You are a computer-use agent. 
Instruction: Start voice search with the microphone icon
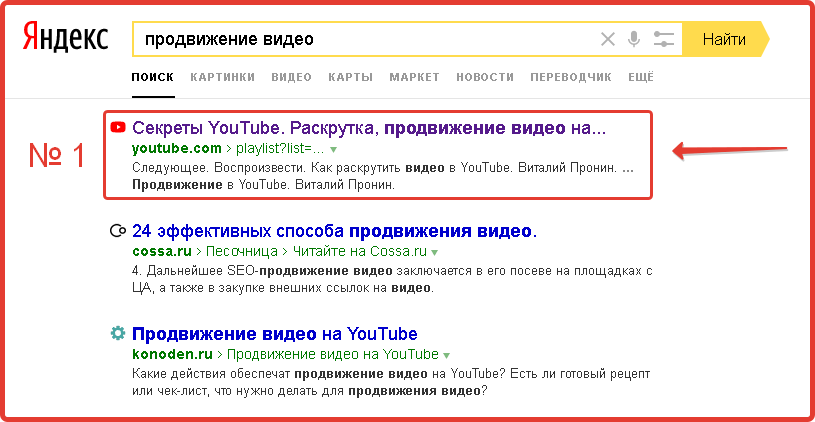pyautogui.click(x=634, y=39)
